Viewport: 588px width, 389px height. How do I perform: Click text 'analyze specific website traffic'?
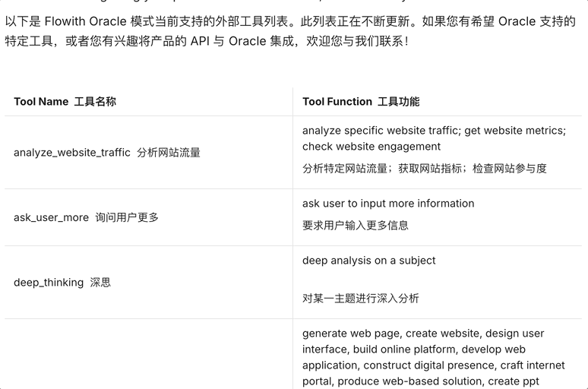[x=382, y=131]
